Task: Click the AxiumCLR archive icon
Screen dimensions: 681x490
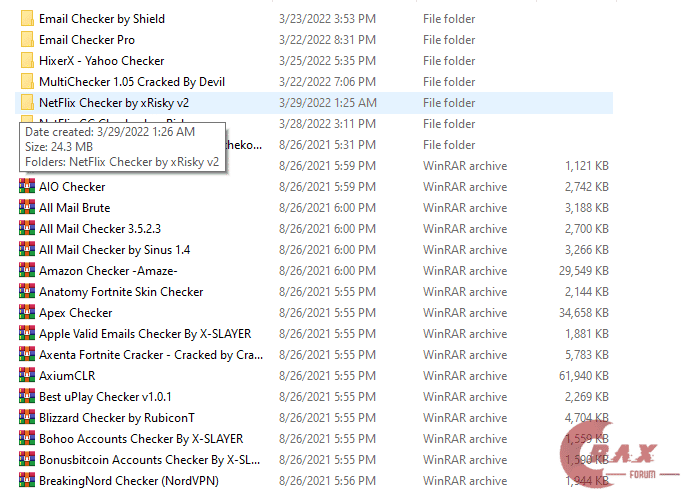Action: 27,375
